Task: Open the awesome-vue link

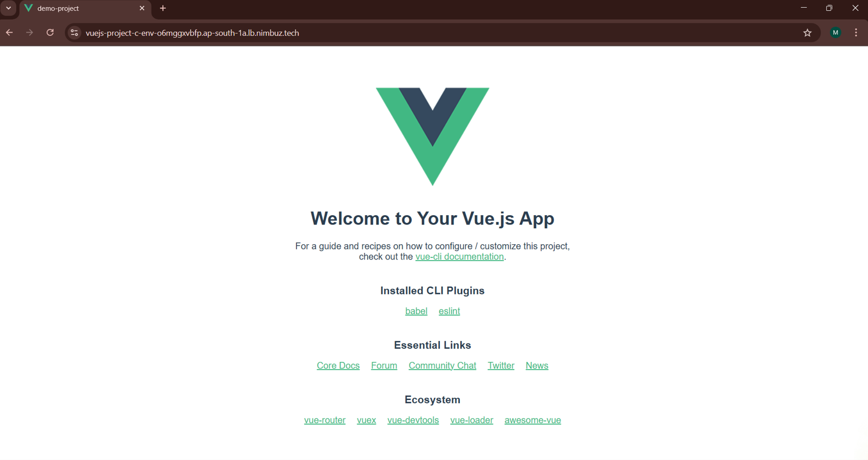Action: (x=533, y=420)
